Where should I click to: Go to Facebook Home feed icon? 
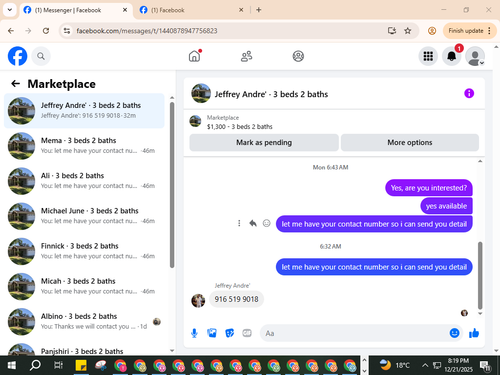click(194, 56)
